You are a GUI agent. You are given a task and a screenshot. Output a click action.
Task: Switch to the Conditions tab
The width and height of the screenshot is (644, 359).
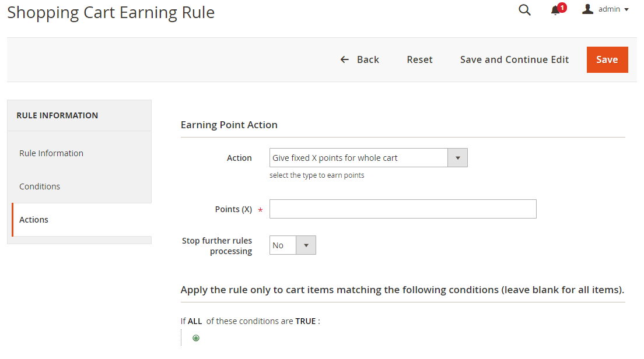[x=40, y=186]
